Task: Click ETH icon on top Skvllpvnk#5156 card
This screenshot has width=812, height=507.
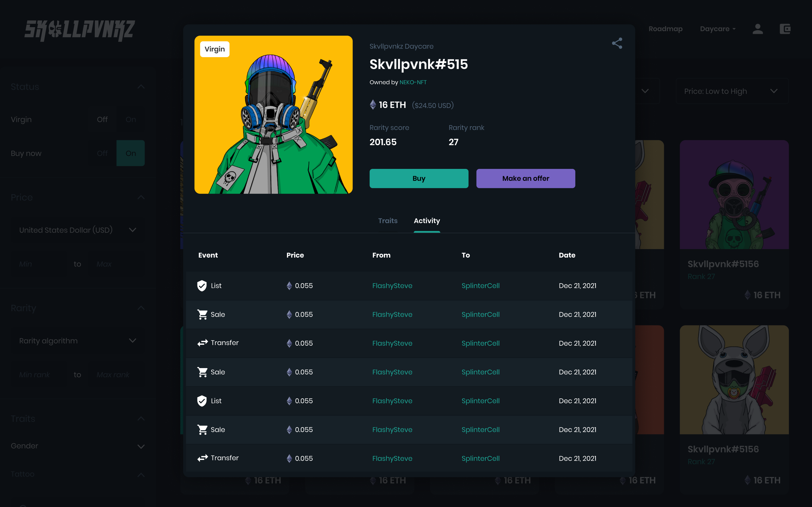Action: pos(747,295)
